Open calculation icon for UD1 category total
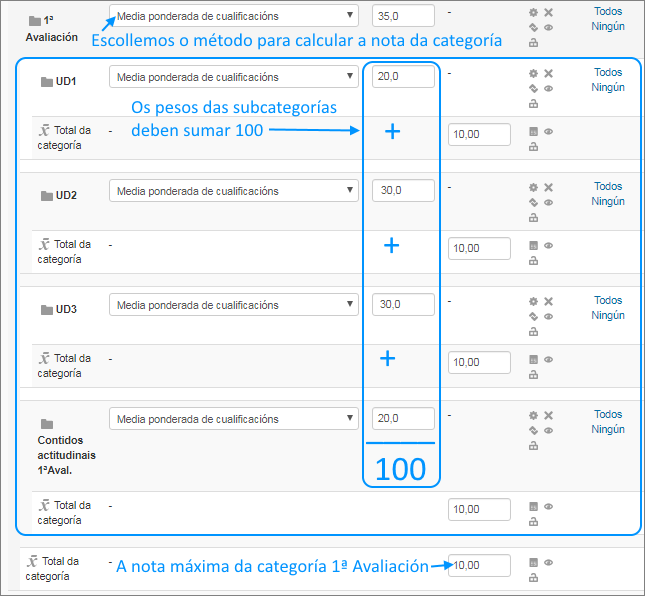645x596 pixels. tap(533, 132)
